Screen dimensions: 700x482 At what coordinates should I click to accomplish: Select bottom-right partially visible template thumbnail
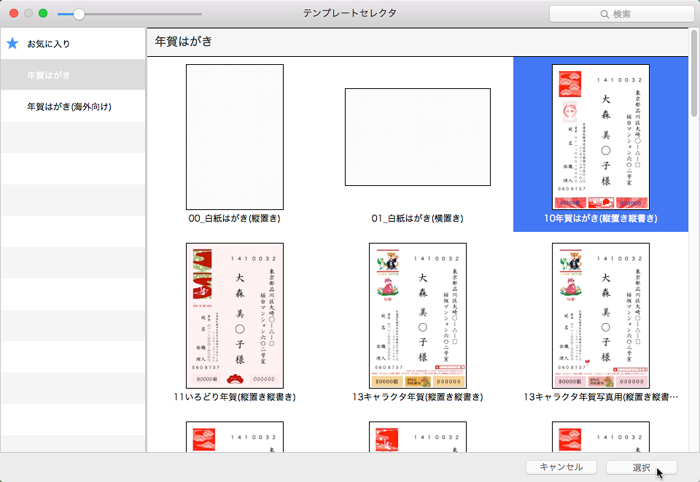[x=600, y=435]
